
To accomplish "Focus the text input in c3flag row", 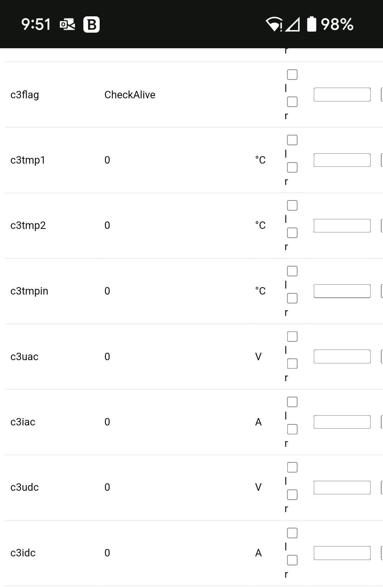I will 342,95.
